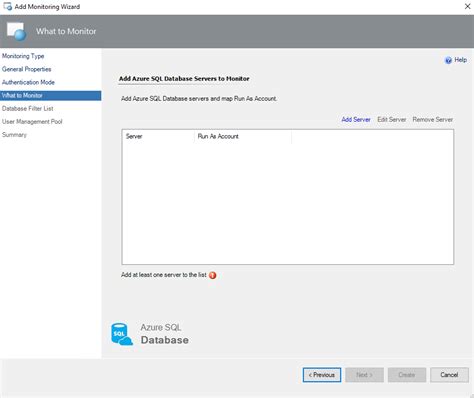Click the 'Add Azure SQL Database Servers to Monitor' heading
This screenshot has height=398, width=474.
click(x=184, y=79)
